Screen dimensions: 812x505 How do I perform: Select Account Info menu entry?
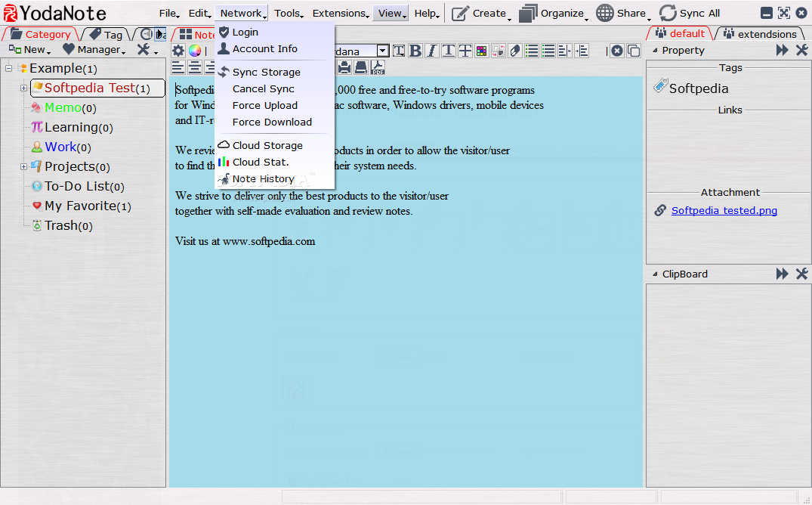click(x=274, y=48)
